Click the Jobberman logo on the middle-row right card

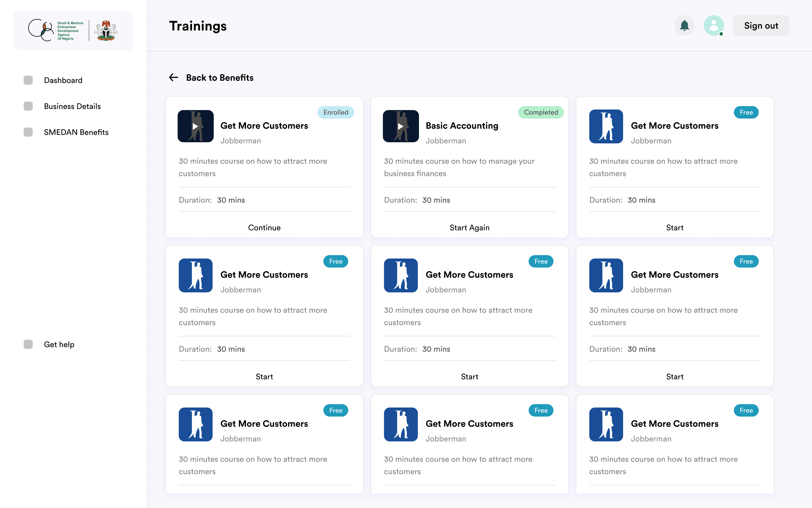[606, 275]
